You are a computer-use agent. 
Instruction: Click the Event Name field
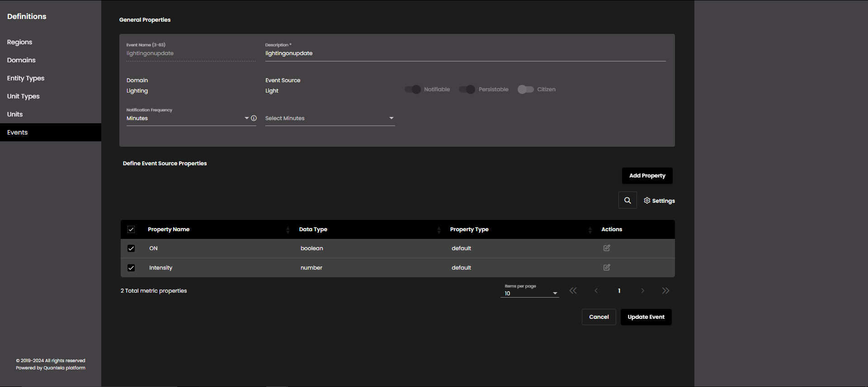coord(191,53)
